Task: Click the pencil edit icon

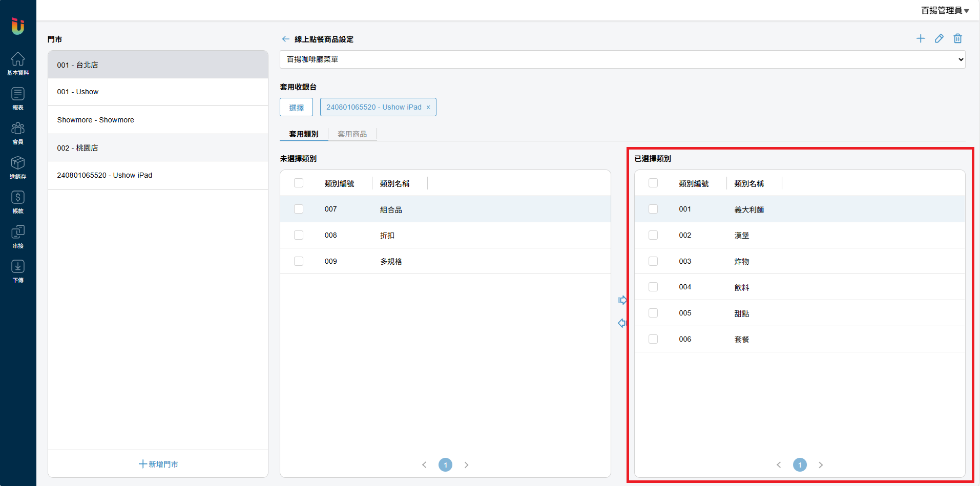Action: (x=939, y=38)
